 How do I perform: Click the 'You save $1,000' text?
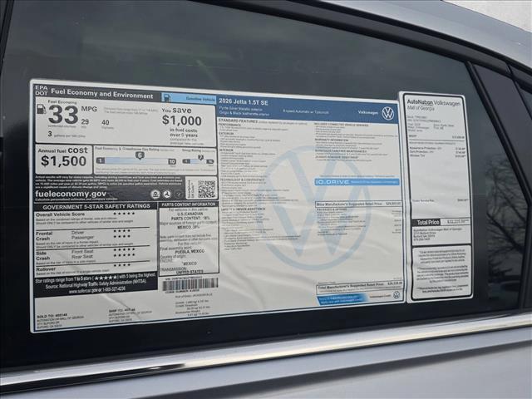point(181,117)
